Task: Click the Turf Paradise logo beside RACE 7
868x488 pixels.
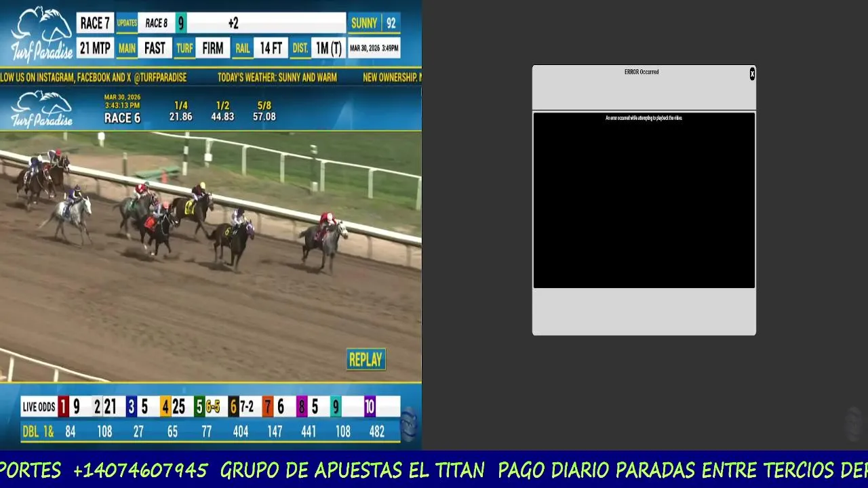Action: [x=41, y=34]
